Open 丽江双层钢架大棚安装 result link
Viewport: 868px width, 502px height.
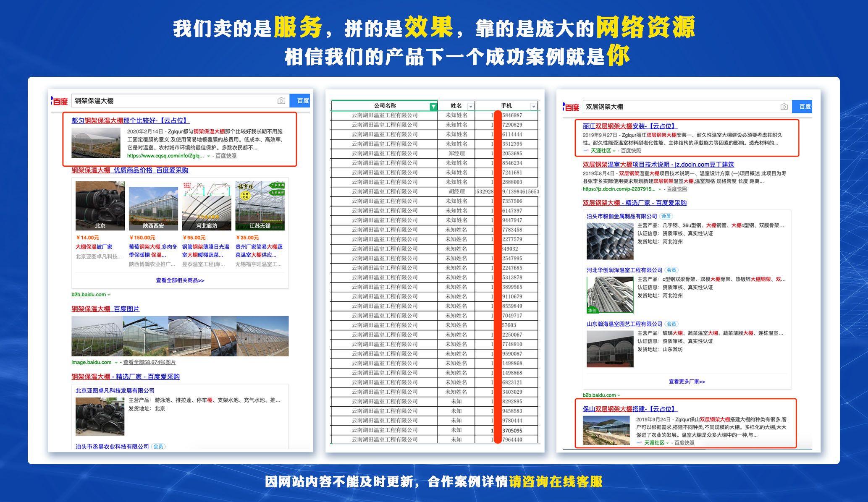tap(630, 126)
